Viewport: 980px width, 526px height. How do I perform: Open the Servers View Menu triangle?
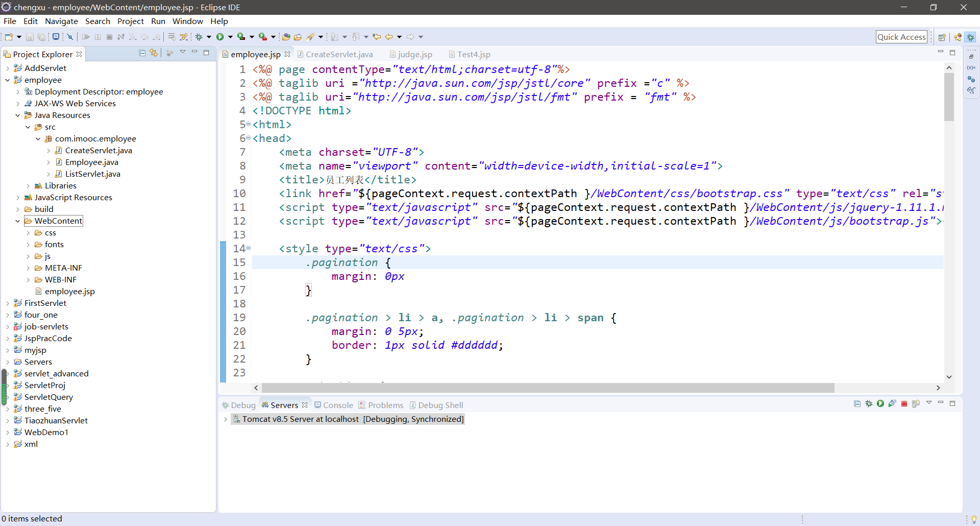coord(929,403)
